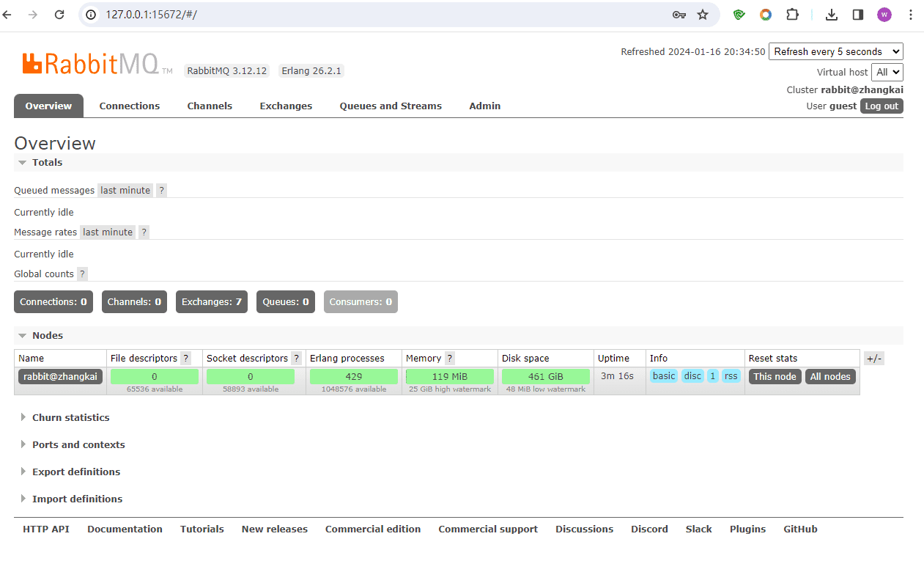Open help for Global counts
The height and width of the screenshot is (572, 924).
82,274
